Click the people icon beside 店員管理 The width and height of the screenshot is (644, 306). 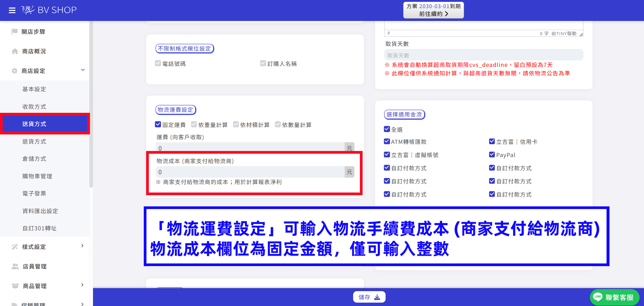[x=15, y=266]
